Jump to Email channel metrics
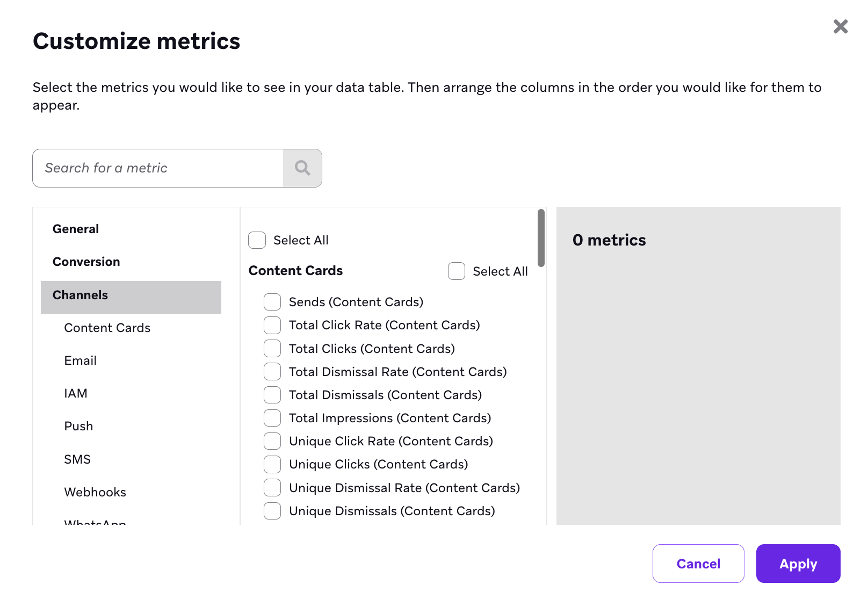 81,360
